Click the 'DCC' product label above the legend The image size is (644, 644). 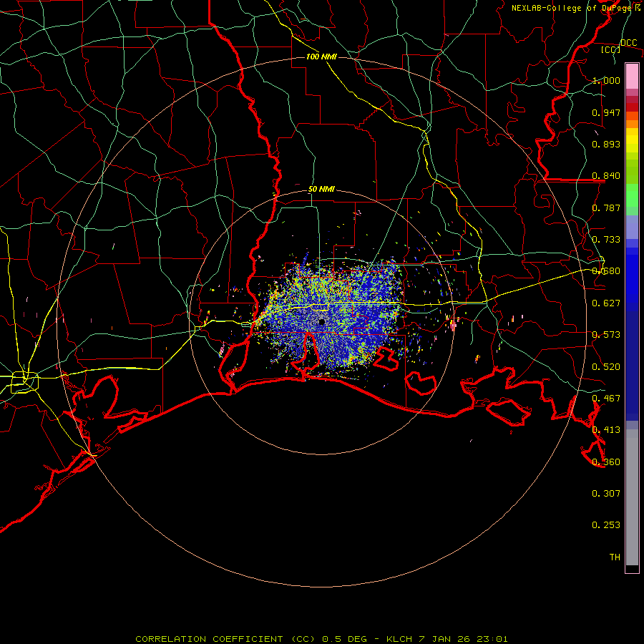[628, 43]
